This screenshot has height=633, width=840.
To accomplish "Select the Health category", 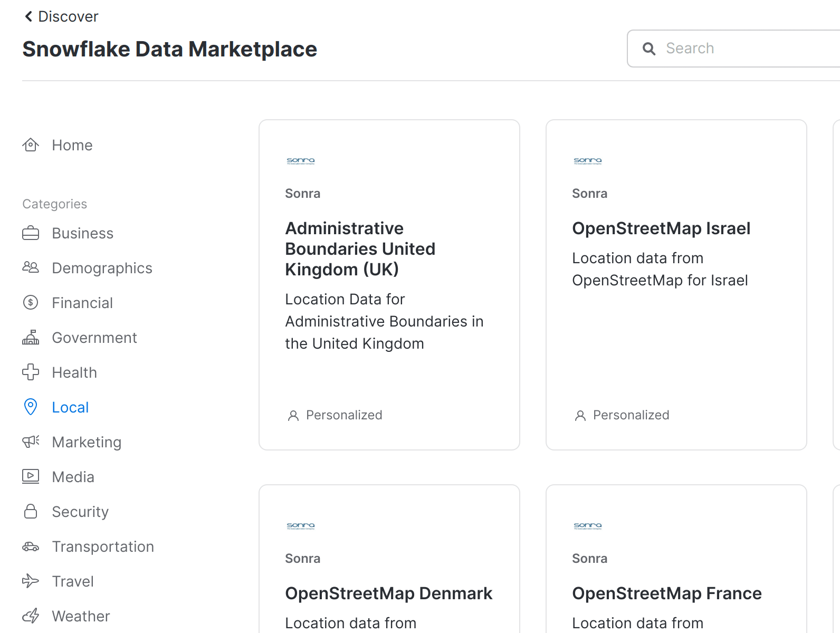I will [60, 372].
